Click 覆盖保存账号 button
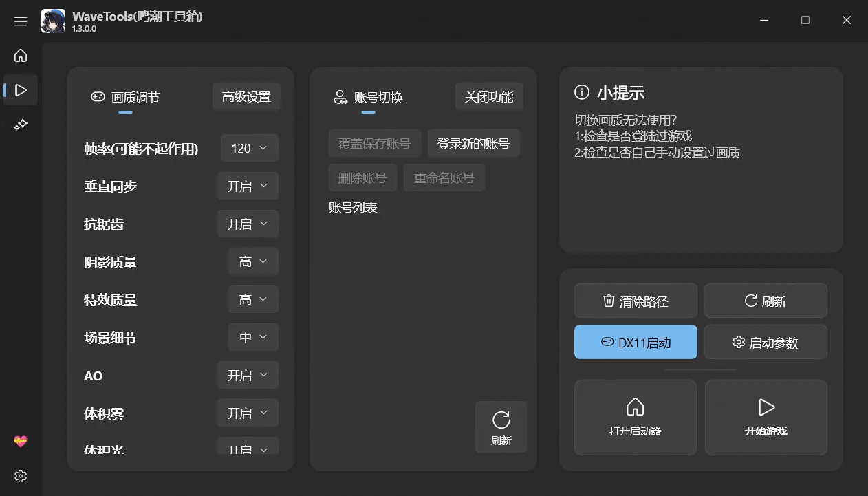The width and height of the screenshot is (868, 496). pyautogui.click(x=375, y=144)
